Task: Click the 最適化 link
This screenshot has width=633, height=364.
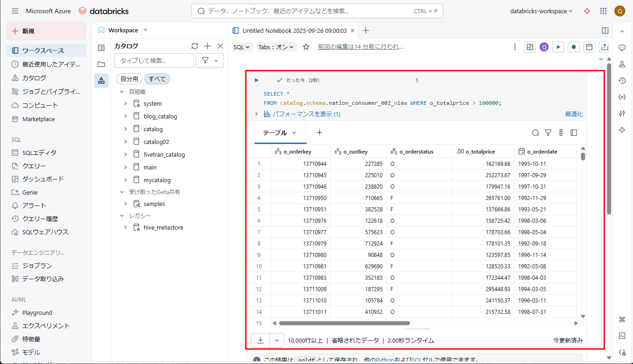Action: (x=574, y=114)
